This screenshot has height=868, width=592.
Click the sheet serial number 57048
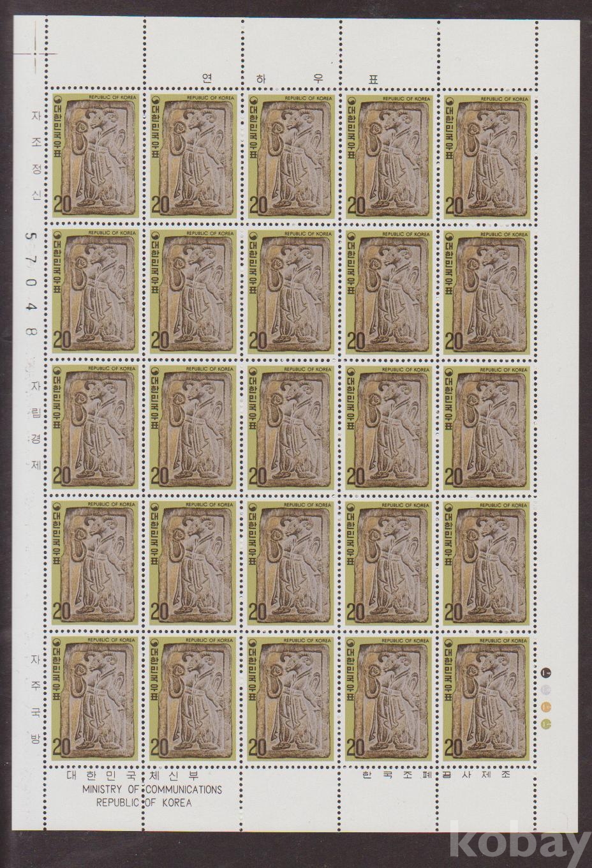coord(29,281)
